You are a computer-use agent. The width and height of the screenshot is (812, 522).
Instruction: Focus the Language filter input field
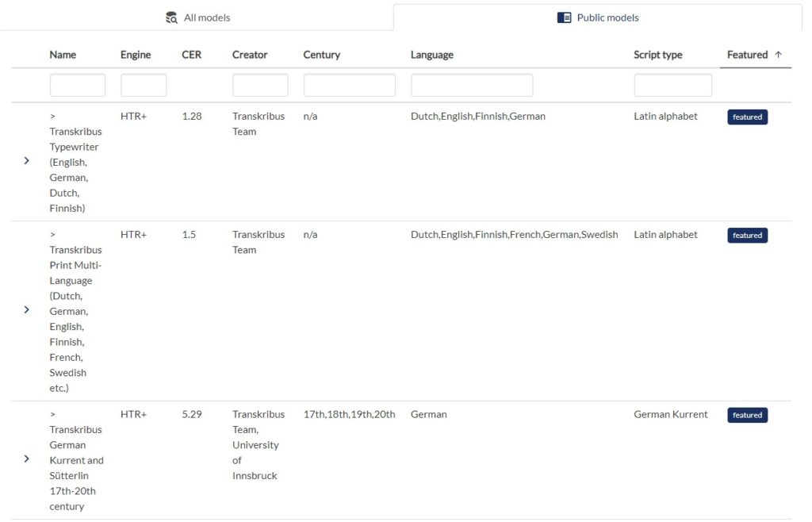click(x=472, y=85)
